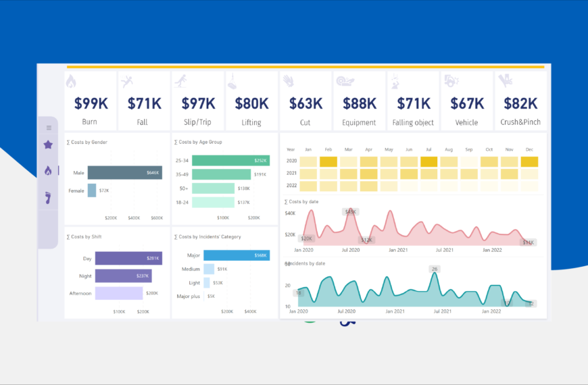
Task: Select the Night bar in Costs by Shift
Action: pos(123,276)
